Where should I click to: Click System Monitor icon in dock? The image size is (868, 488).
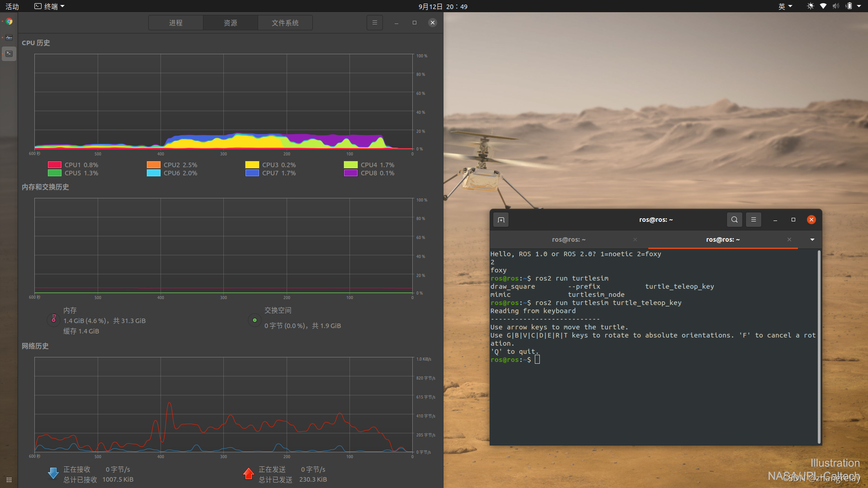pyautogui.click(x=9, y=38)
